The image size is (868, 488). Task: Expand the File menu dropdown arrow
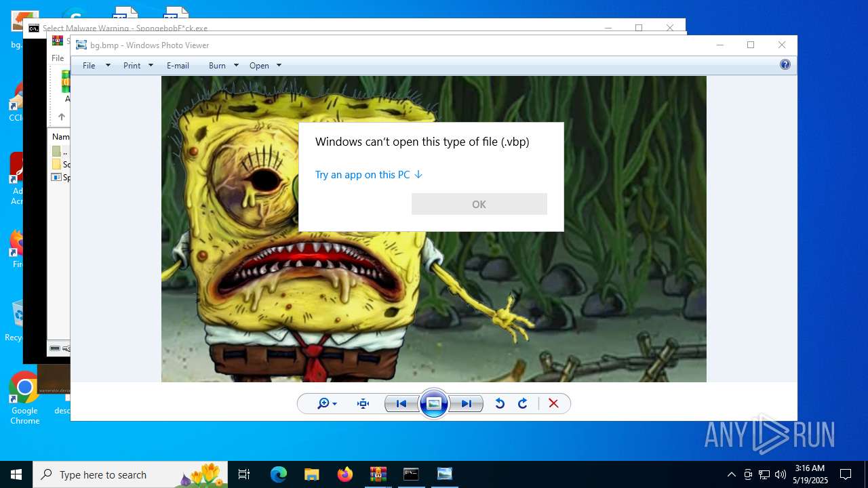108,66
